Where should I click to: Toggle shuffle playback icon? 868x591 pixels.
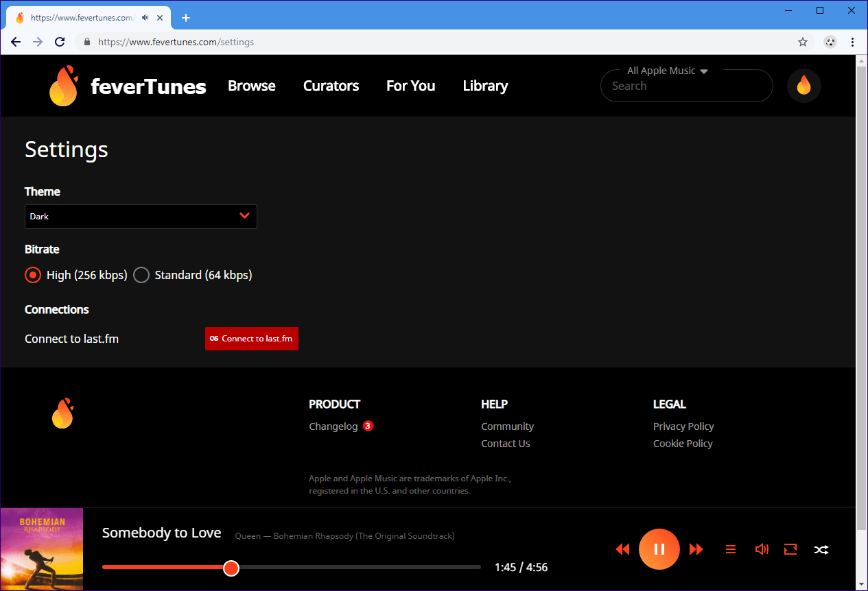point(821,549)
